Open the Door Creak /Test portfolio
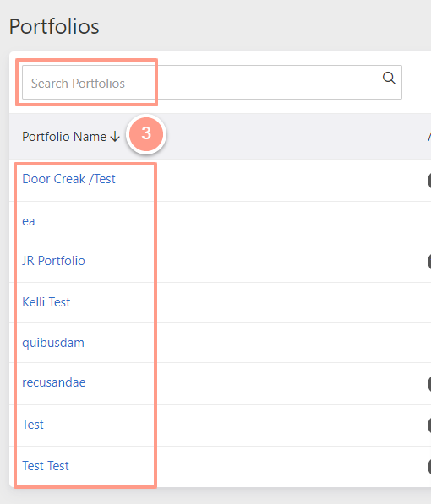Image resolution: width=431 pixels, height=504 pixels. (68, 179)
